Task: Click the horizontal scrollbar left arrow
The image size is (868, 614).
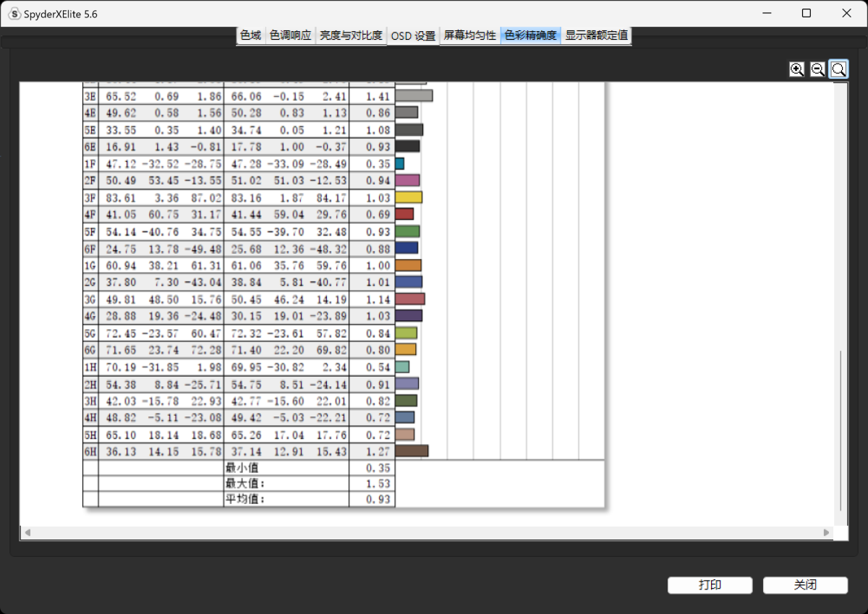Action: click(x=28, y=533)
